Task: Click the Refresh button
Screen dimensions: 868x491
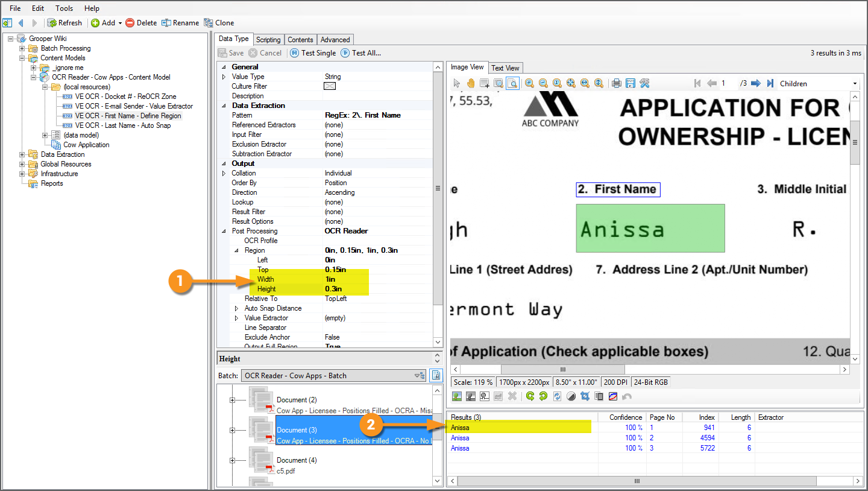Action: (64, 23)
